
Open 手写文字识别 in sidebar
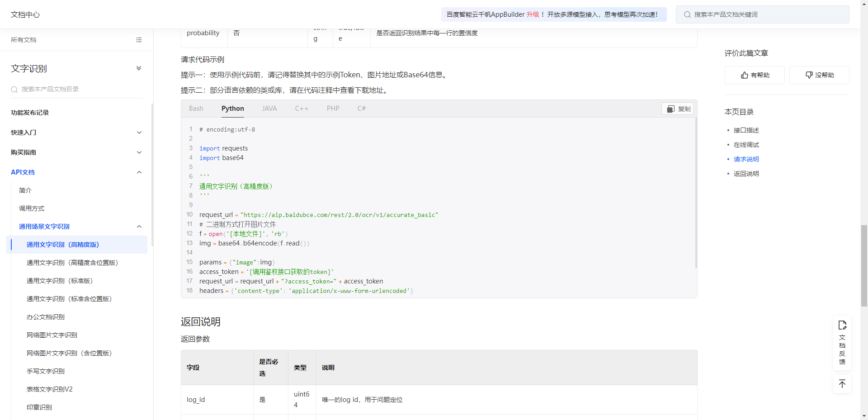[x=46, y=371]
